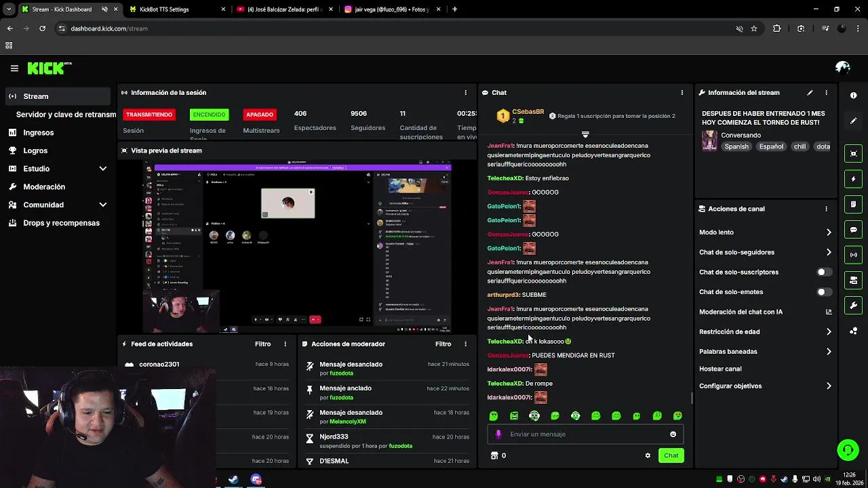Click the three-circles icon in right rail
The image size is (868, 488).
(x=853, y=331)
